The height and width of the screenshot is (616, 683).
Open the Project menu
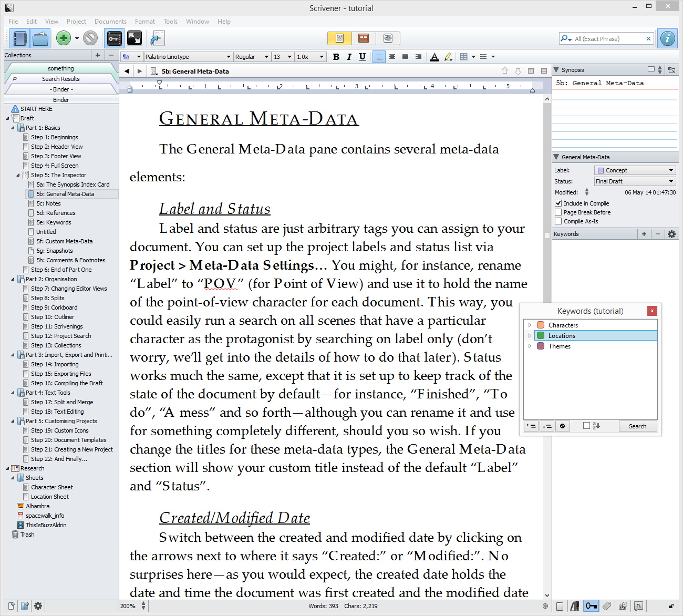76,22
